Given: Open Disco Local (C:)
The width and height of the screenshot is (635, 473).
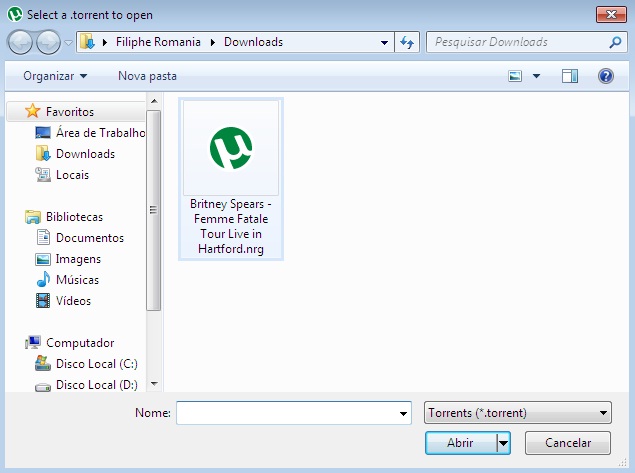Looking at the screenshot, I should click(97, 364).
